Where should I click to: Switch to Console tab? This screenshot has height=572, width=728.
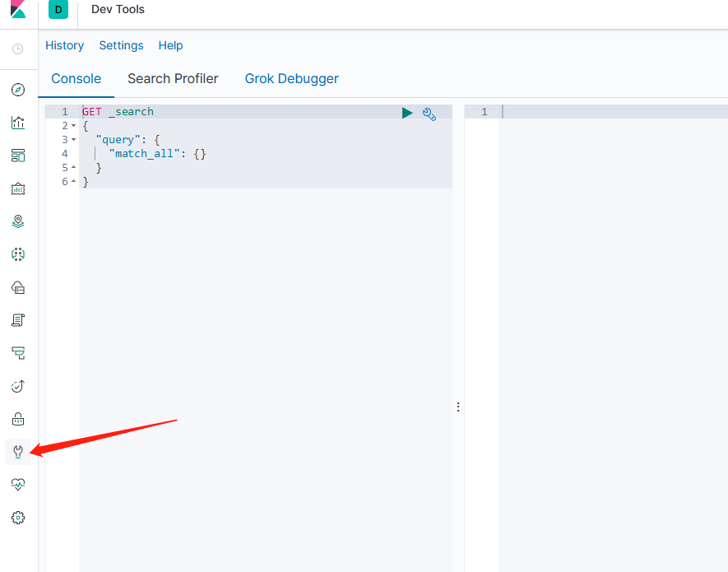click(77, 79)
